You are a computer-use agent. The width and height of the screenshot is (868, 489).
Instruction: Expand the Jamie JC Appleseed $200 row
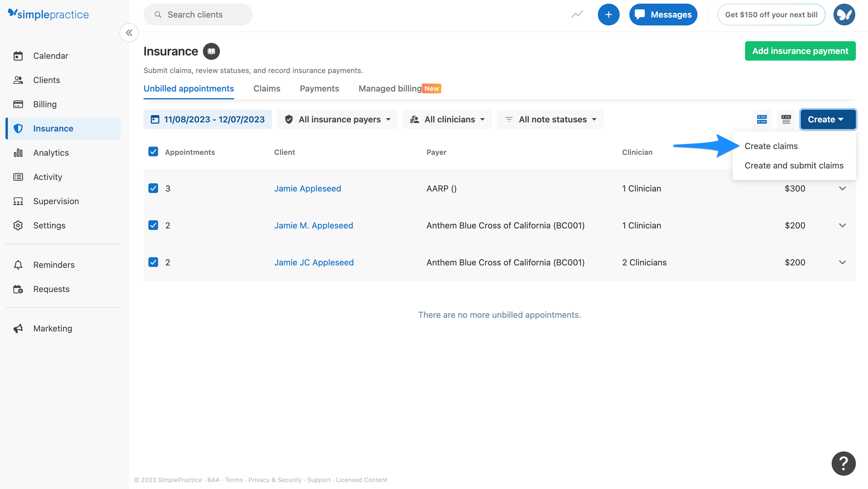tap(842, 263)
